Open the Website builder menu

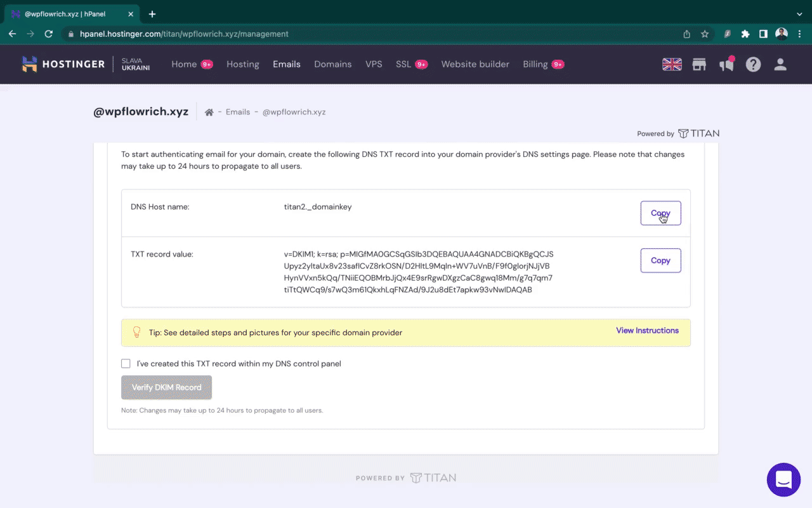pyautogui.click(x=475, y=64)
